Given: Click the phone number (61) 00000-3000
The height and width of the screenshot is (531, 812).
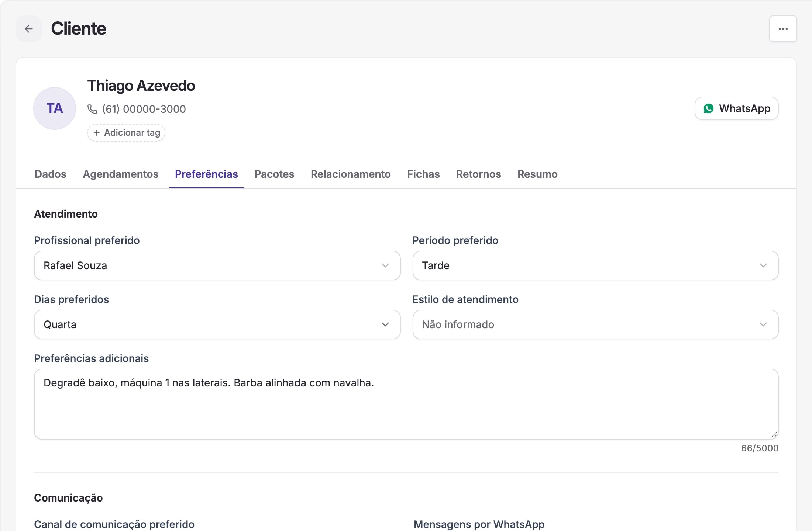Looking at the screenshot, I should pos(144,109).
